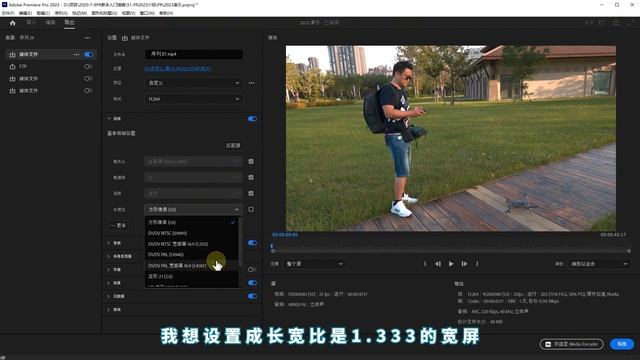
Task: Check match-source checkbox for 长宽比
Action: (251, 209)
